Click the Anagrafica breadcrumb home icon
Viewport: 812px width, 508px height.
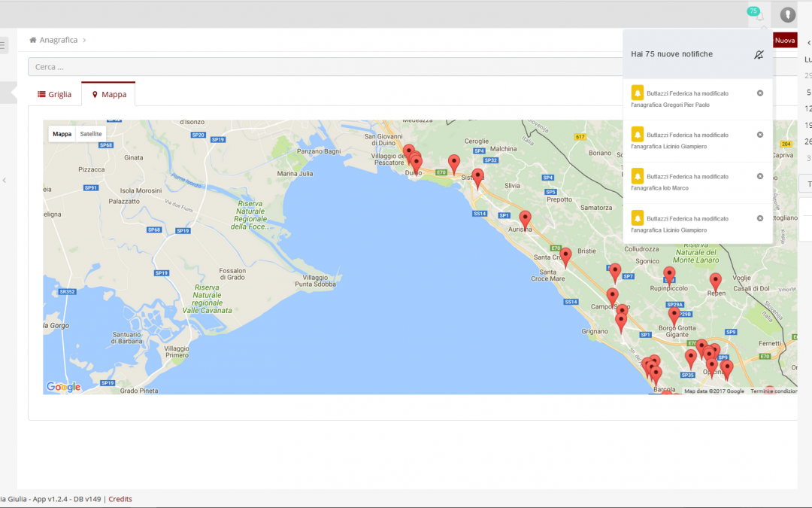(32, 40)
